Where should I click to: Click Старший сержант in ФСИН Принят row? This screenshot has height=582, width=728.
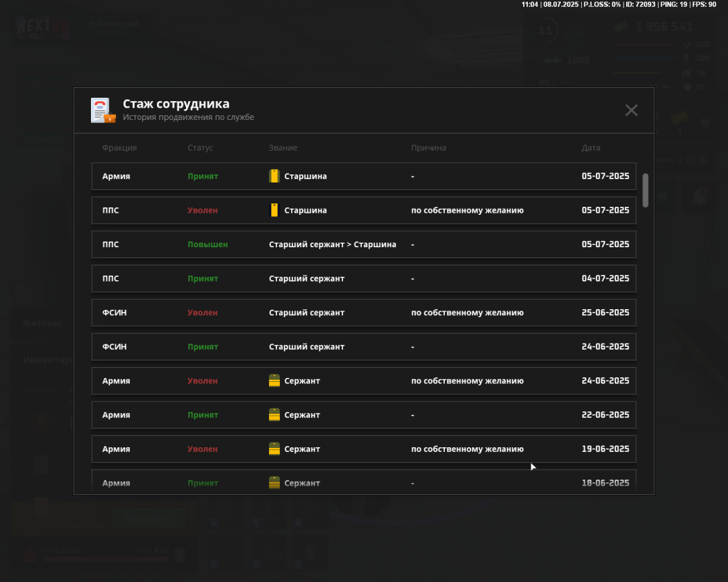(x=307, y=347)
